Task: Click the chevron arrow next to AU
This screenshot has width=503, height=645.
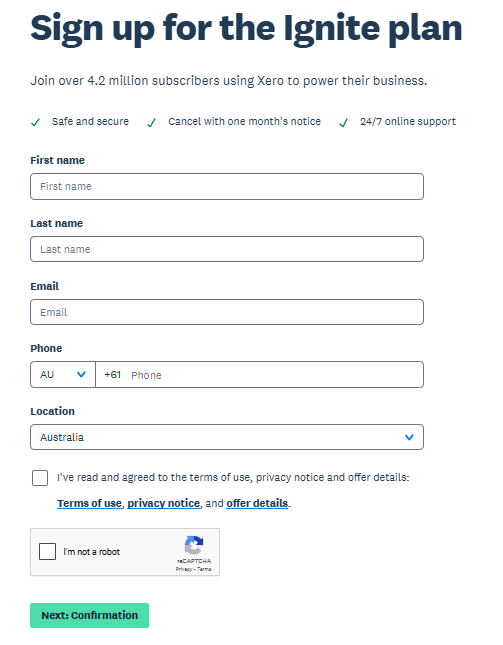Action: click(81, 374)
